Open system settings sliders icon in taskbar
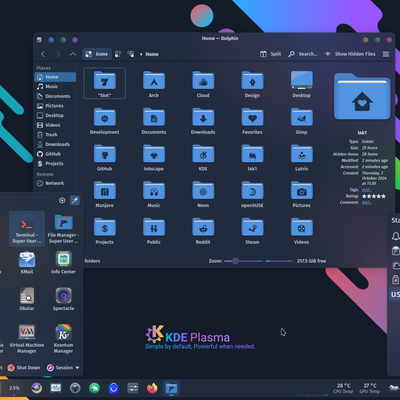 (x=133, y=388)
